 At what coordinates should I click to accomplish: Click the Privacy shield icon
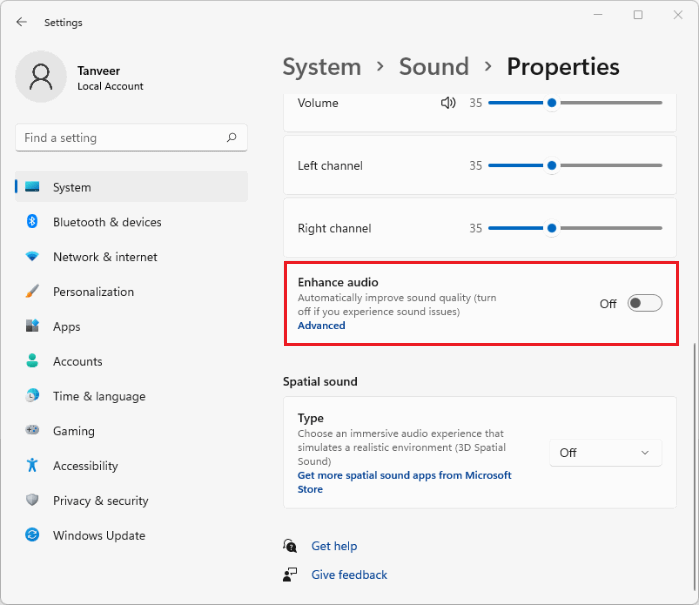[32, 500]
